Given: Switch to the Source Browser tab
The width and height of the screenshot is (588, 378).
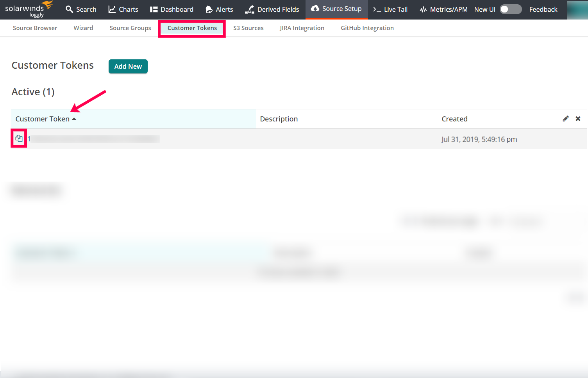Looking at the screenshot, I should tap(35, 28).
